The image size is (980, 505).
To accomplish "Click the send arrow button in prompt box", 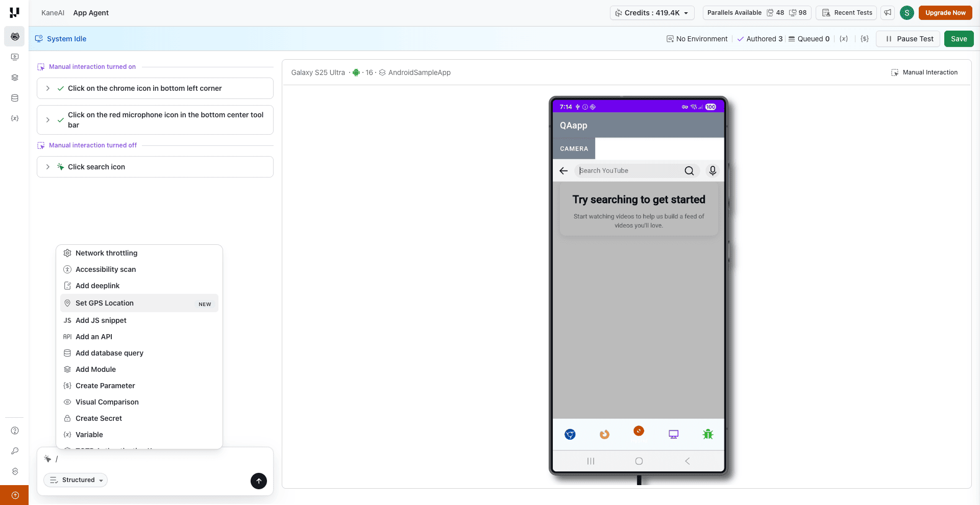I will tap(259, 481).
